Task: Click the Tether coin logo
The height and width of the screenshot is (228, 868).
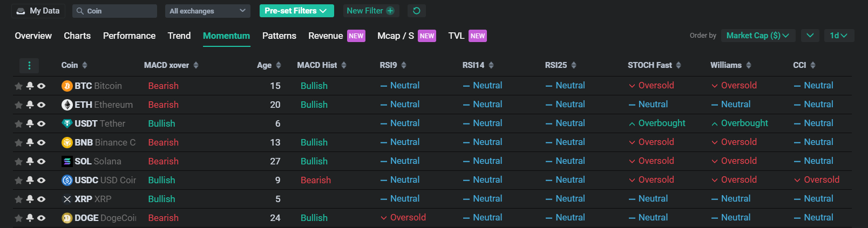Action: (67, 123)
